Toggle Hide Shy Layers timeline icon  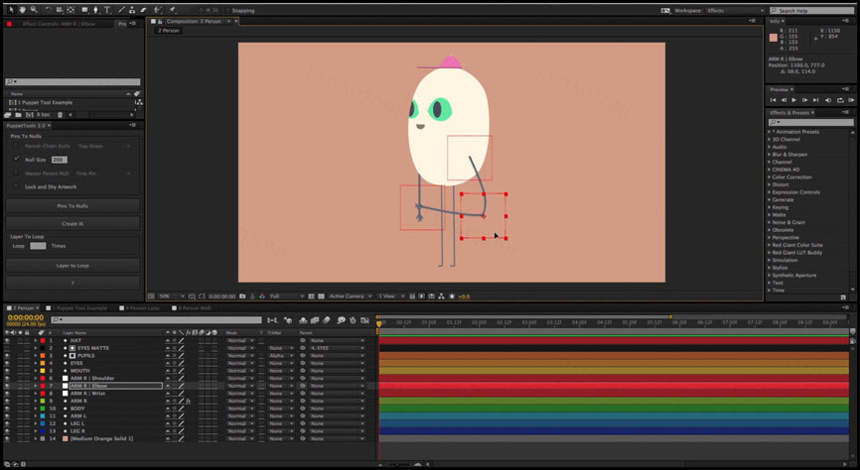pyautogui.click(x=303, y=320)
